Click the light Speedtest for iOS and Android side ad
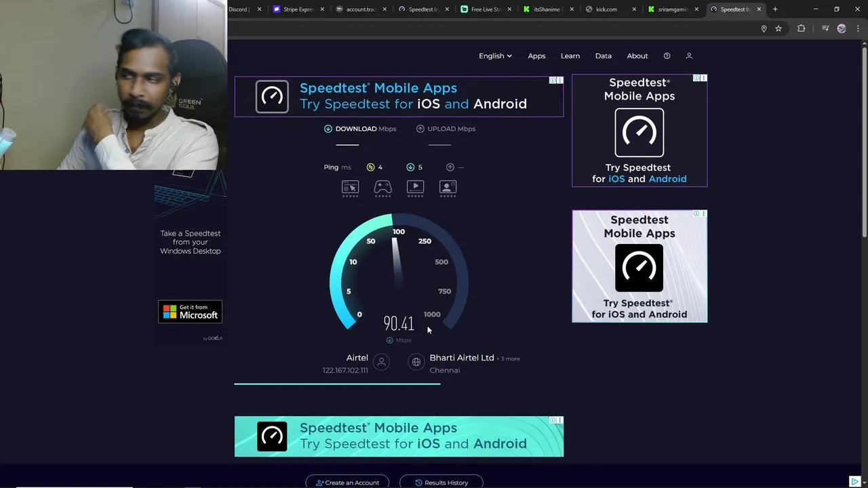Image resolution: width=868 pixels, height=488 pixels. (x=639, y=266)
